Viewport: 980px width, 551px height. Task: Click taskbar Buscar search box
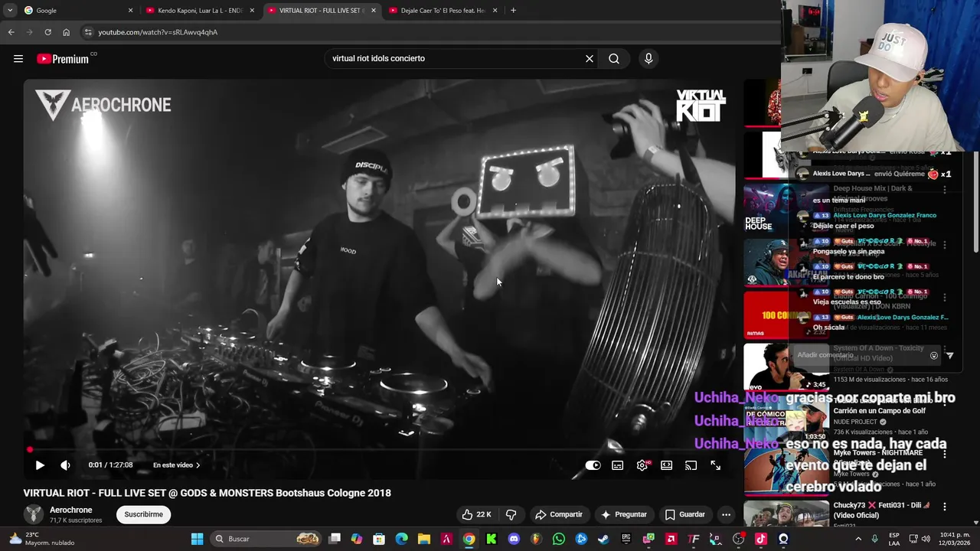[x=266, y=539]
